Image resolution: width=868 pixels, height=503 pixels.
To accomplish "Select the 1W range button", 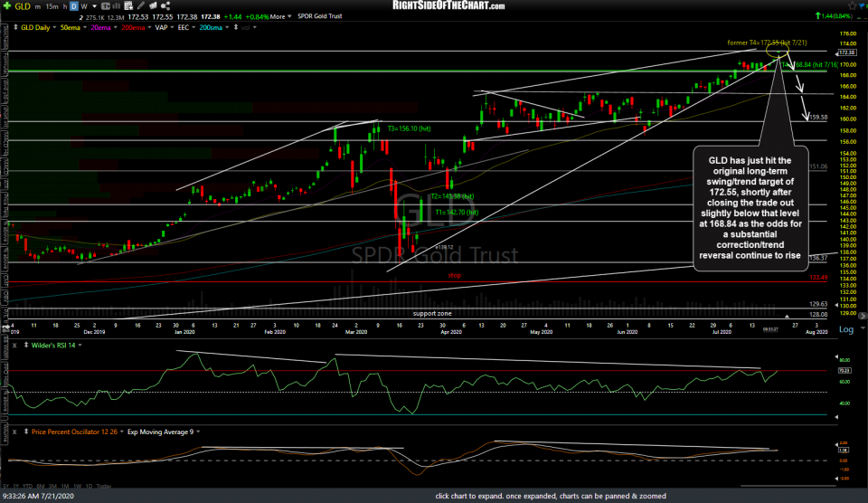I will tap(78, 487).
